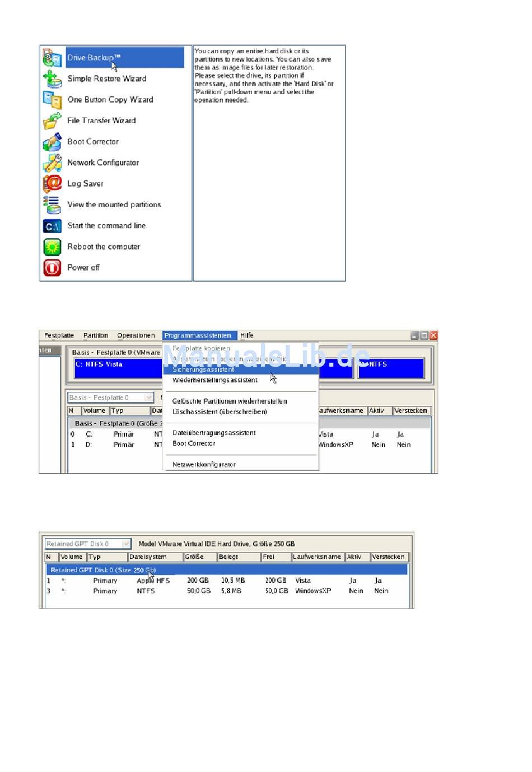532x772 pixels.
Task: Click WindowsXP in the Basis Festplatte table
Action: coord(336,445)
